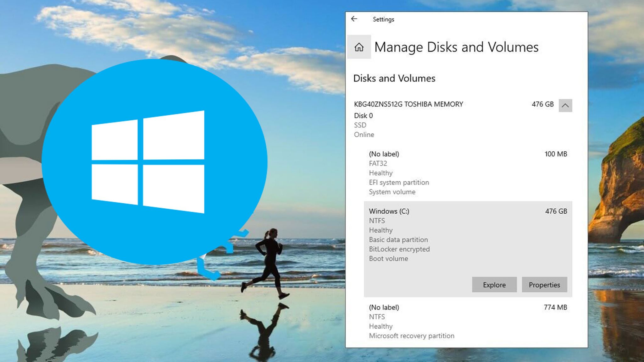Click the home icon beside the page title

coord(359,47)
